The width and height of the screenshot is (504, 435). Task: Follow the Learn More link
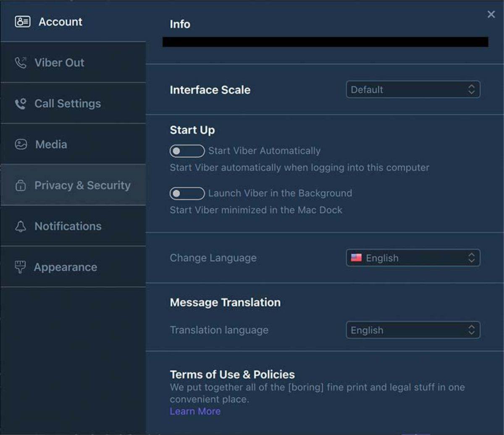(195, 411)
